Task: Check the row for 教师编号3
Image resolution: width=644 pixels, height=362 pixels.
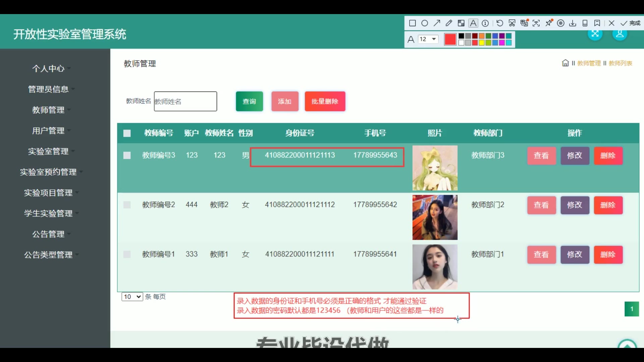Action: click(127, 156)
